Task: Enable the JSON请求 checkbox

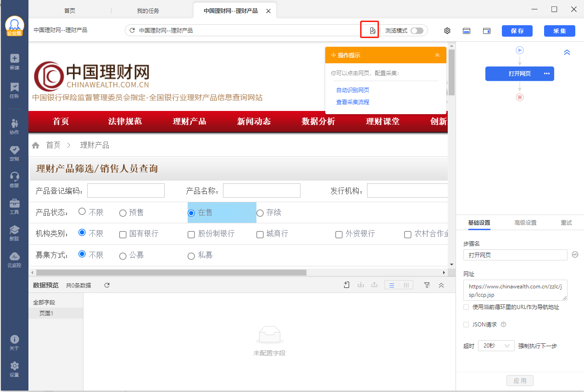Action: click(466, 325)
